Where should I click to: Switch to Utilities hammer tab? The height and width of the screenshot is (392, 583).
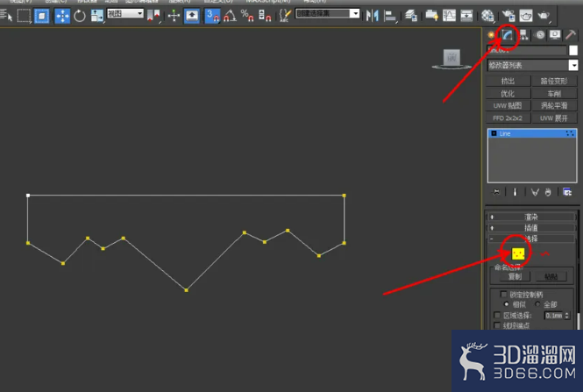tap(571, 35)
